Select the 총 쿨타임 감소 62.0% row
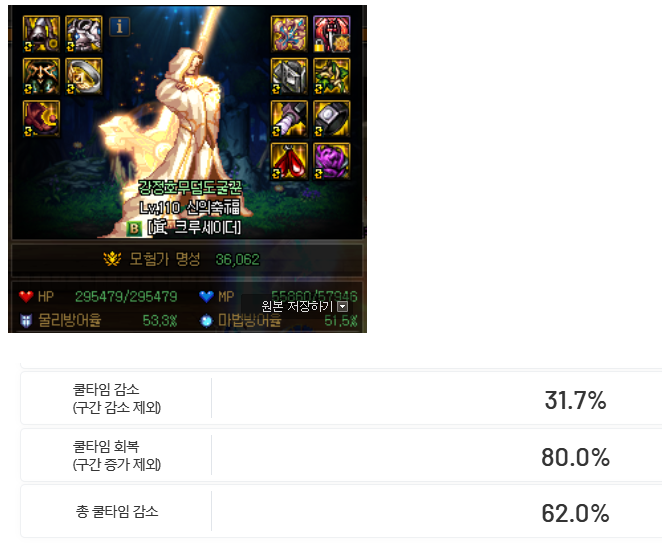Screen dimensions: 662x550 pyautogui.click(x=341, y=512)
